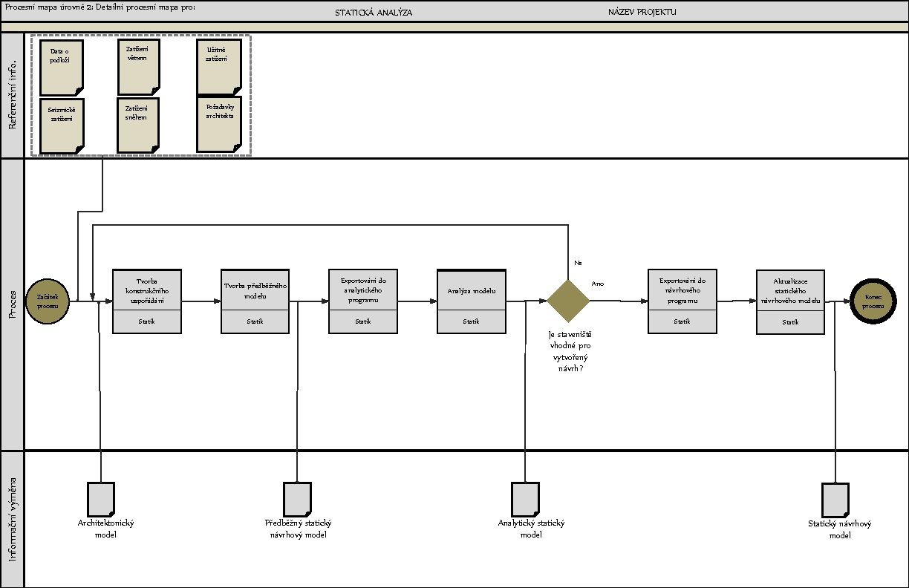Click the 'STATICKÁ ANALÝZA' header title

coord(374,13)
